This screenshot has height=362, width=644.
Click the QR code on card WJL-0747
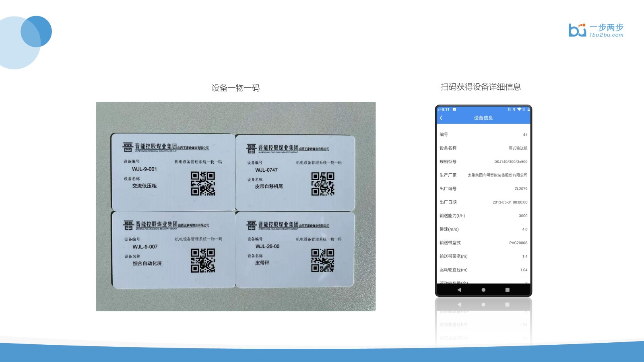(323, 184)
